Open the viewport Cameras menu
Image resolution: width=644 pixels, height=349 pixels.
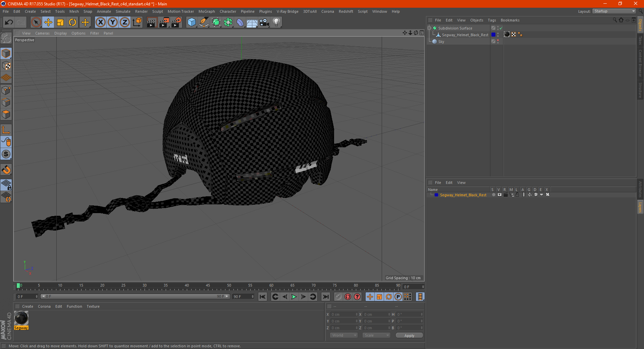click(x=42, y=33)
